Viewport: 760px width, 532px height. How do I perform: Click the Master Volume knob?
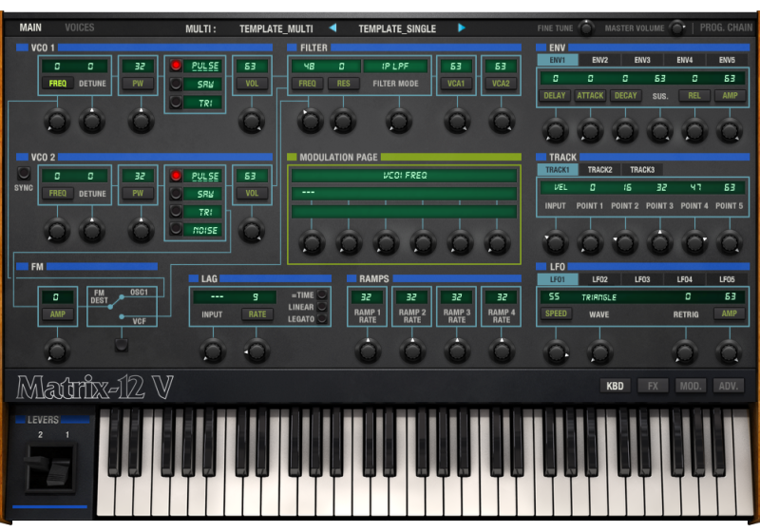[x=676, y=28]
